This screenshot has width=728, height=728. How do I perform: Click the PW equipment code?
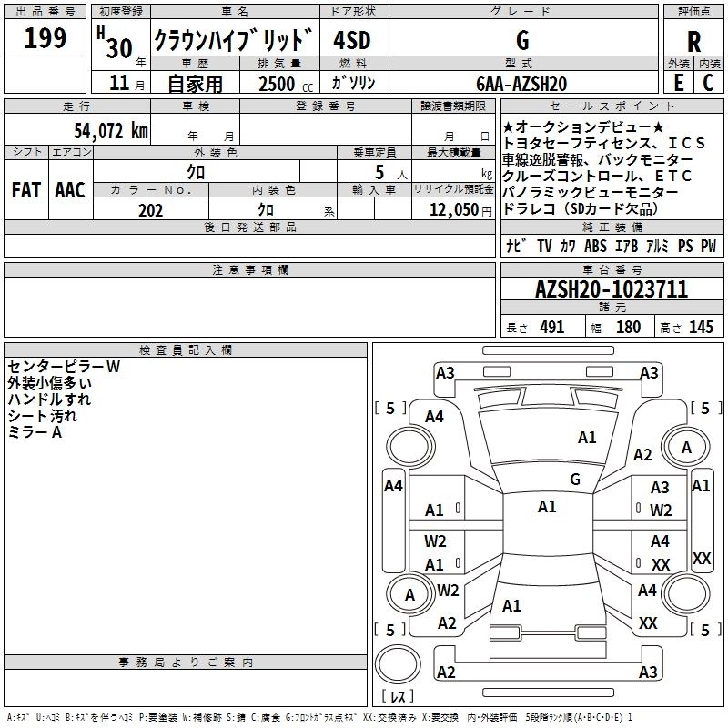(x=708, y=246)
